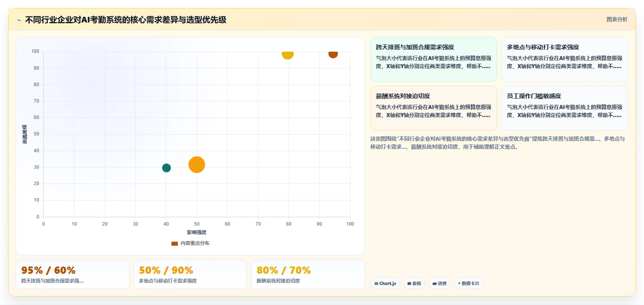Click the chart summary paragraph starting 这张图围绕
This screenshot has height=305, width=644.
pyautogui.click(x=497, y=143)
